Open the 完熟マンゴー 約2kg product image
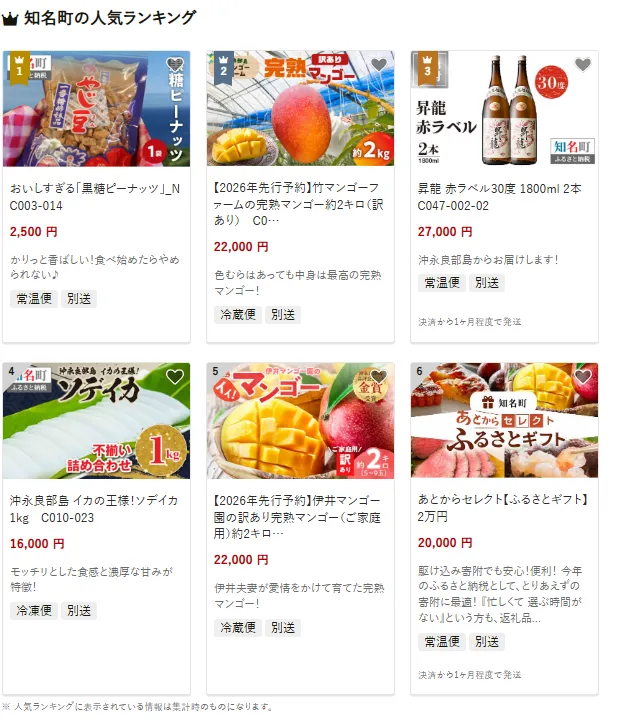 [x=300, y=109]
